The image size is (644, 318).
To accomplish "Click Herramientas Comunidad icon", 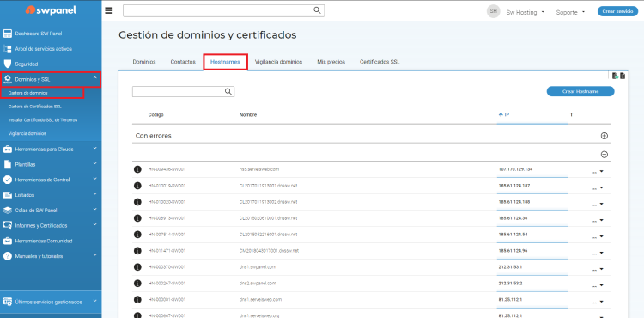I will [x=8, y=241].
